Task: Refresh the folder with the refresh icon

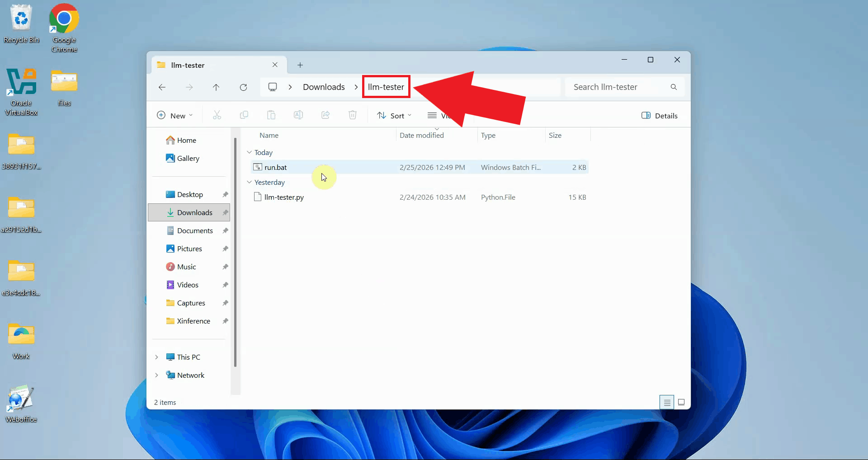Action: point(243,87)
